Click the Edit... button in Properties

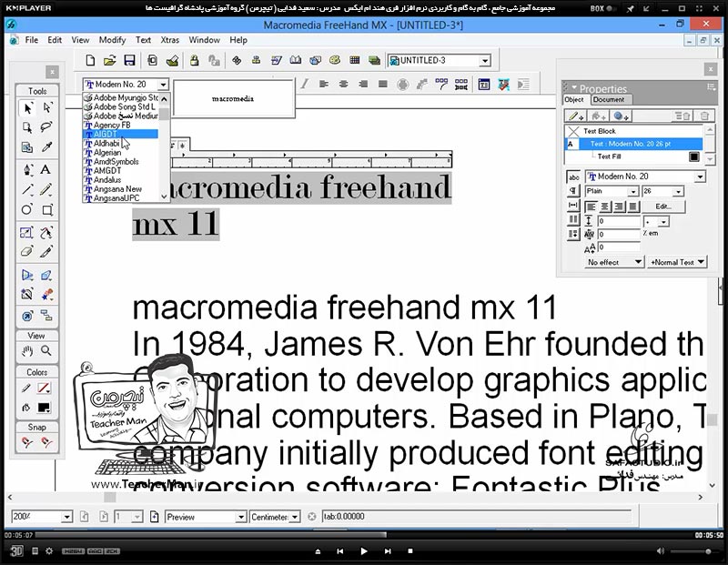click(x=662, y=207)
